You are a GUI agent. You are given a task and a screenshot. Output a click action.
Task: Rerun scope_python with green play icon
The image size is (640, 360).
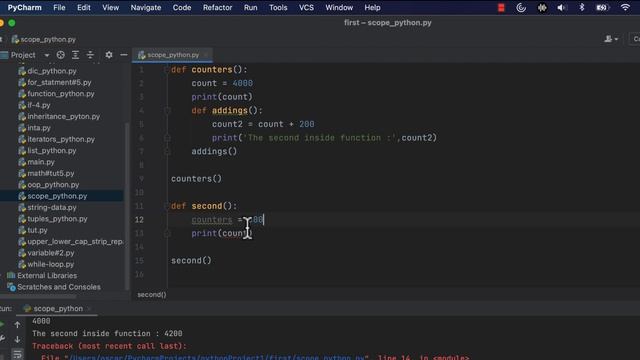[2, 325]
